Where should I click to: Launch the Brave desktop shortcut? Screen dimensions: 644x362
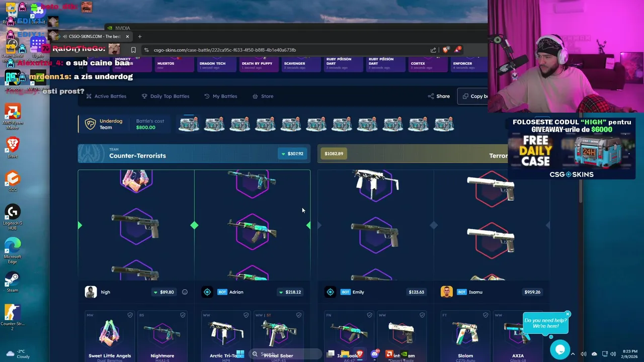tap(13, 148)
